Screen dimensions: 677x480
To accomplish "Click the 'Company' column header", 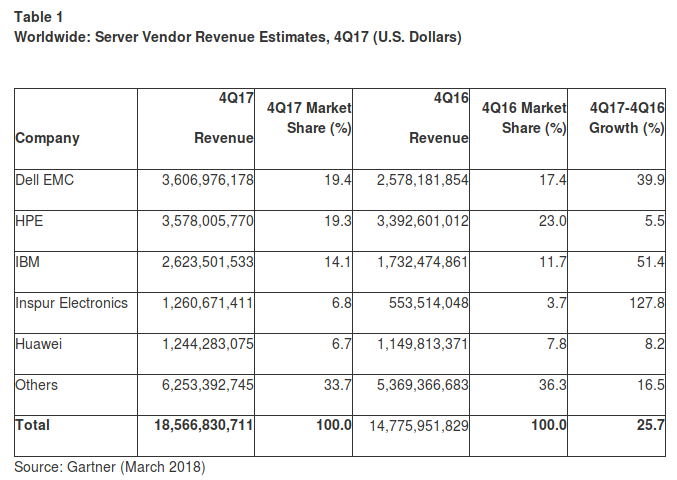I will pyautogui.click(x=47, y=138).
